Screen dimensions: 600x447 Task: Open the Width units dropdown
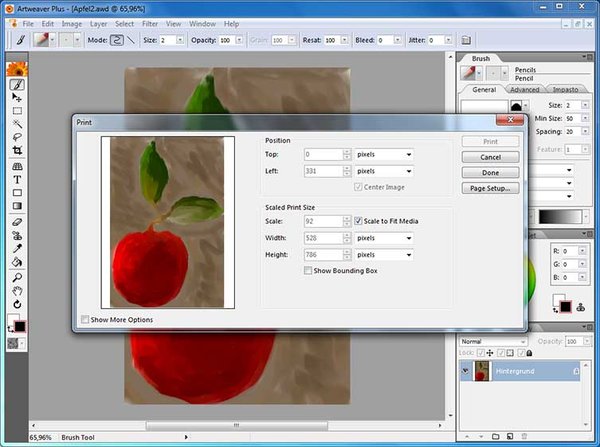click(383, 239)
